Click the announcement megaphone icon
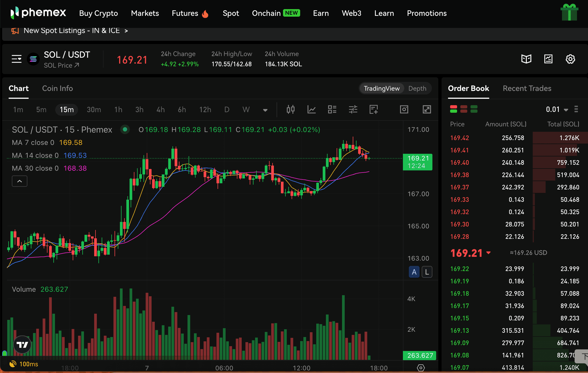The image size is (588, 373). click(x=15, y=31)
